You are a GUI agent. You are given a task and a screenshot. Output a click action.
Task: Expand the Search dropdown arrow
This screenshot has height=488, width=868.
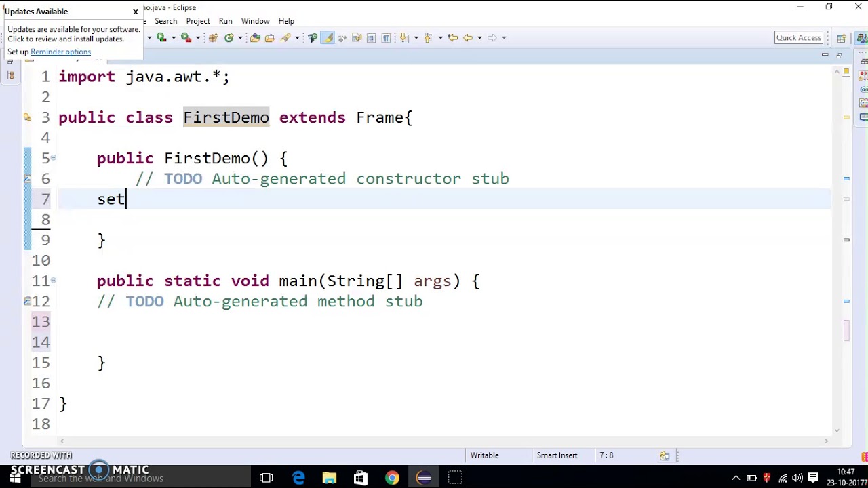[x=297, y=38]
